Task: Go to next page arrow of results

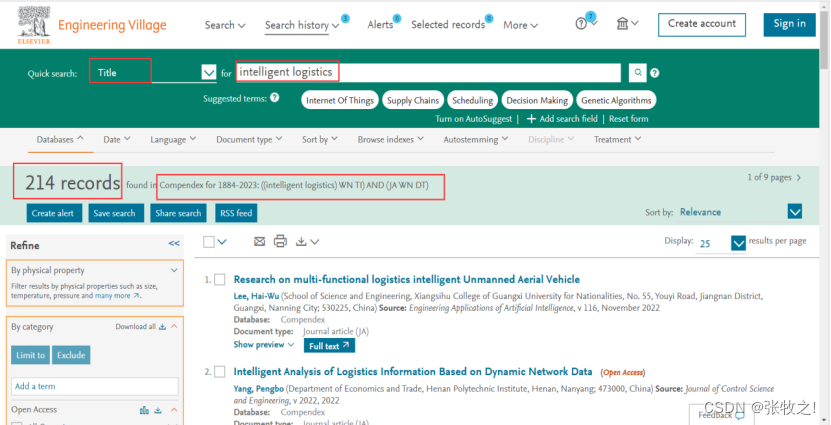Action: [799, 178]
